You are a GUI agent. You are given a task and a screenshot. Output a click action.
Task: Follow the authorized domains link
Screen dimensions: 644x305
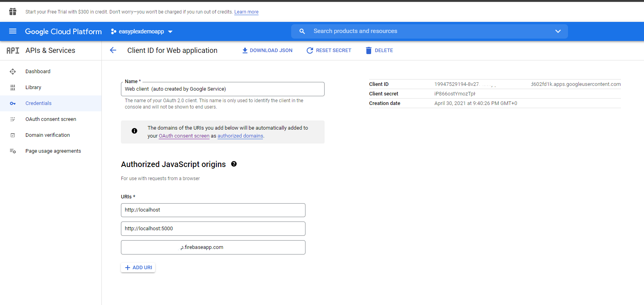pyautogui.click(x=240, y=136)
